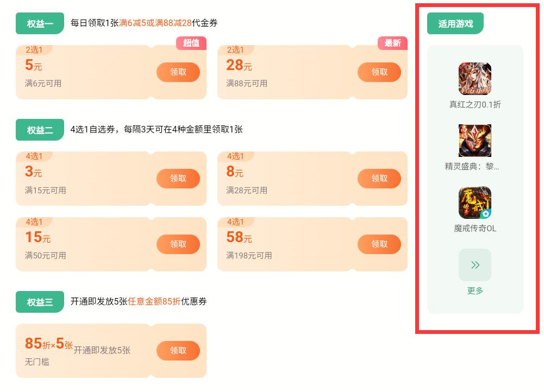Select the 权益二 label tag
The height and width of the screenshot is (392, 544).
(40, 130)
